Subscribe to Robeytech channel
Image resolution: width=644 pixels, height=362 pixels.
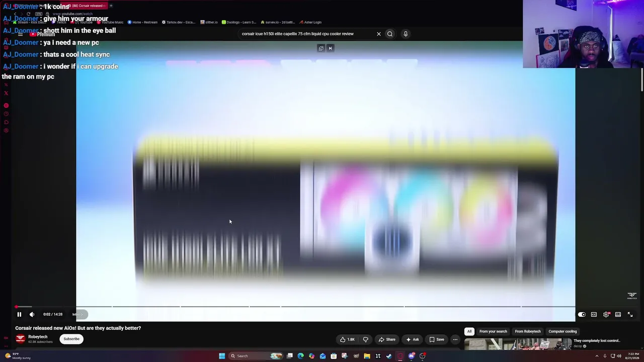tap(71, 339)
